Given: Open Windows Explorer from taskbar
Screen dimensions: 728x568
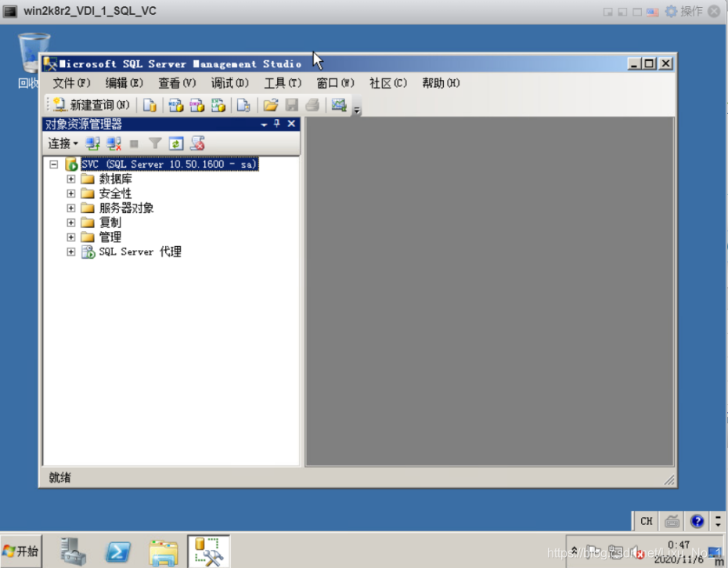Looking at the screenshot, I should (x=163, y=552).
